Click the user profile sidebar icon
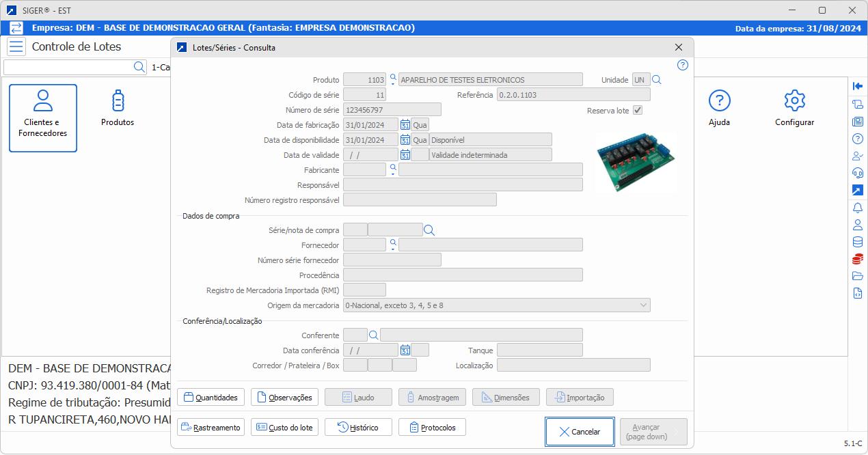This screenshot has width=868, height=455. point(858,225)
